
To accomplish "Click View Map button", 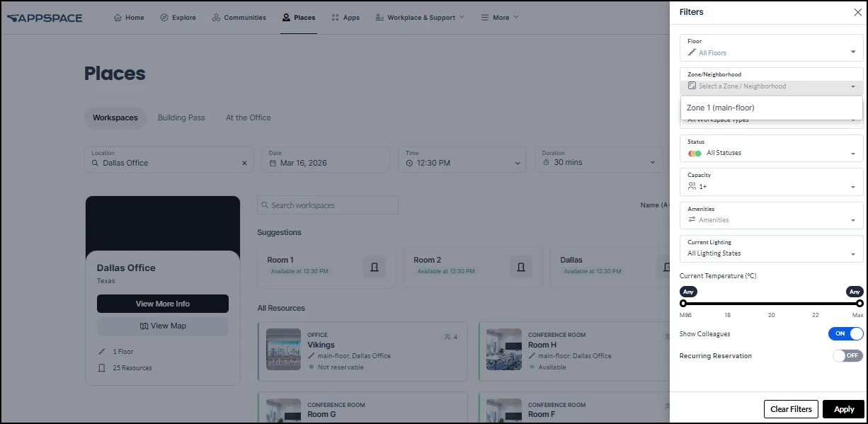I will coord(163,326).
